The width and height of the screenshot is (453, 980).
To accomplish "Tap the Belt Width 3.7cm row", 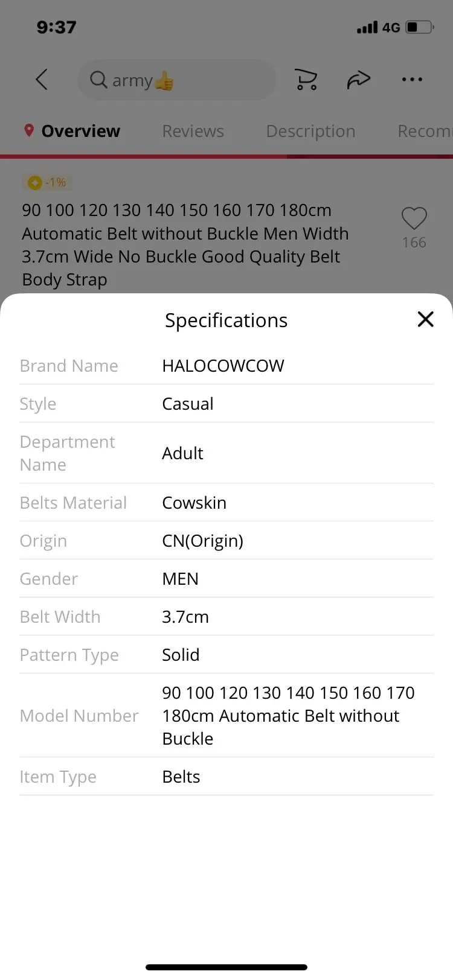I will coord(226,617).
